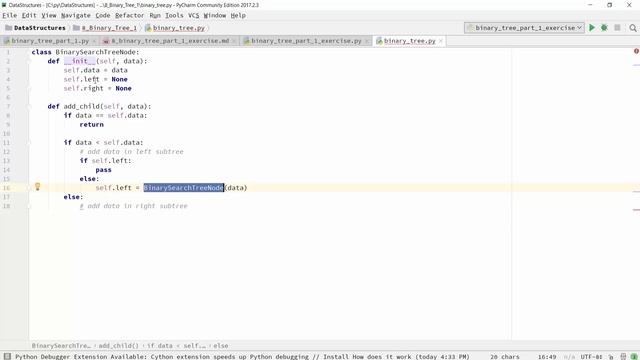
Task: Close the binary_tree_part_1_exercise.py tab
Action: [x=367, y=41]
